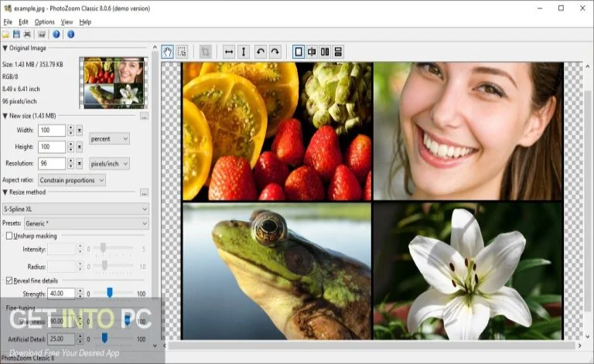Select the rectangular selection tool

(x=183, y=52)
